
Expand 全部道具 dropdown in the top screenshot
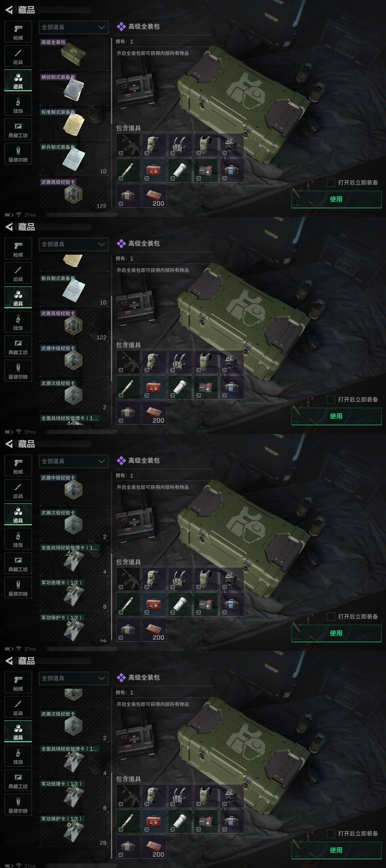tap(74, 27)
